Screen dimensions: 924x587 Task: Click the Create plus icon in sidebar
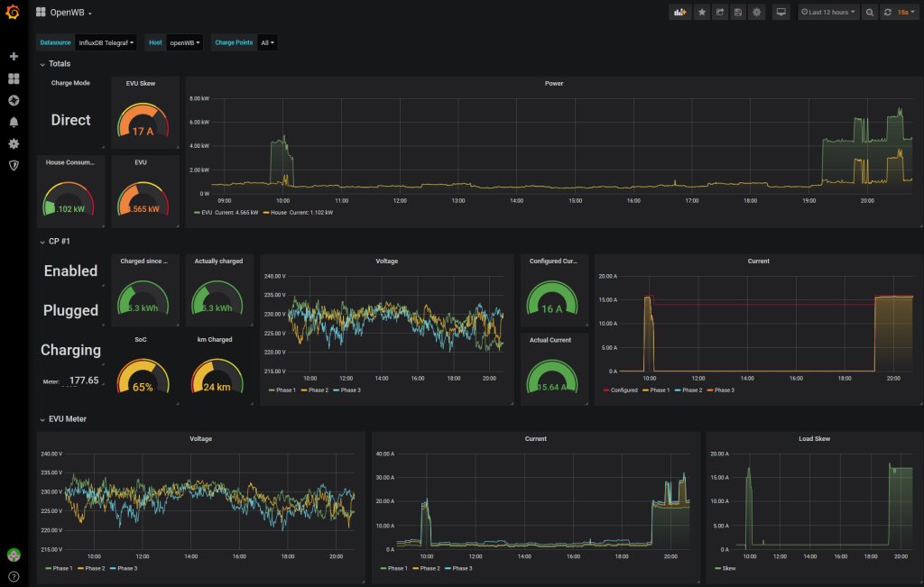14,57
